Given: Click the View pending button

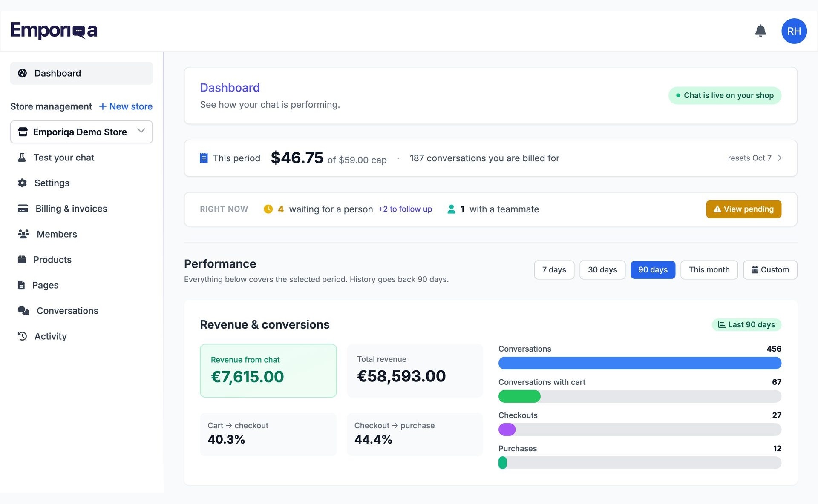Looking at the screenshot, I should coord(743,209).
